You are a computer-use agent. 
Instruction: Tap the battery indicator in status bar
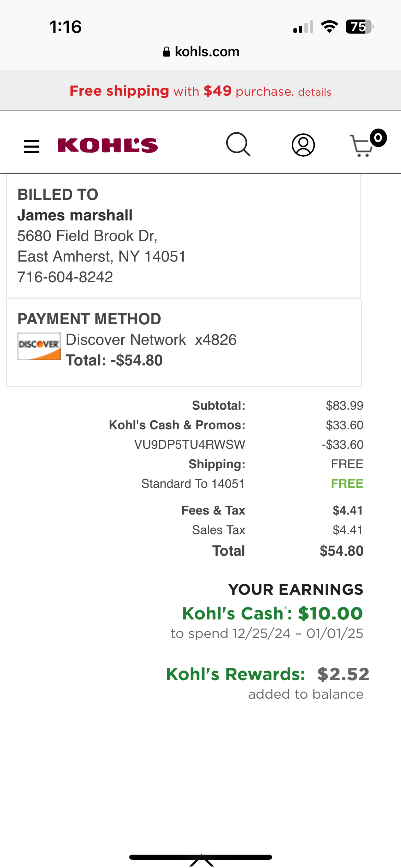tap(360, 27)
